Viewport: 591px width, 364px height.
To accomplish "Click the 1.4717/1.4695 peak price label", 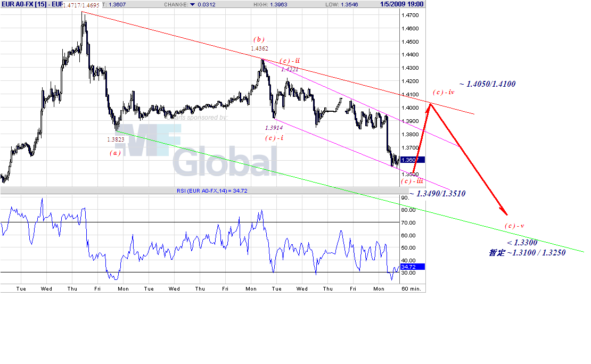I will coord(81,5).
